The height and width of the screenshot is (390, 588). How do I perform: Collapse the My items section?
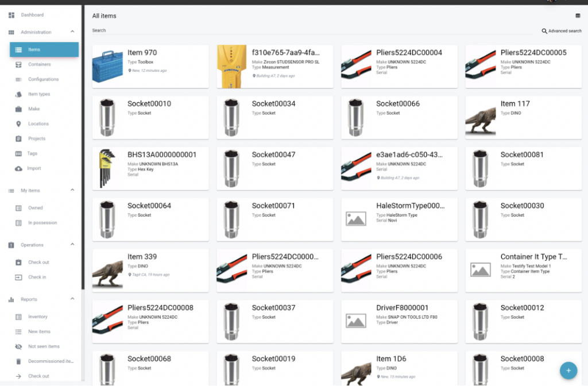72,190
